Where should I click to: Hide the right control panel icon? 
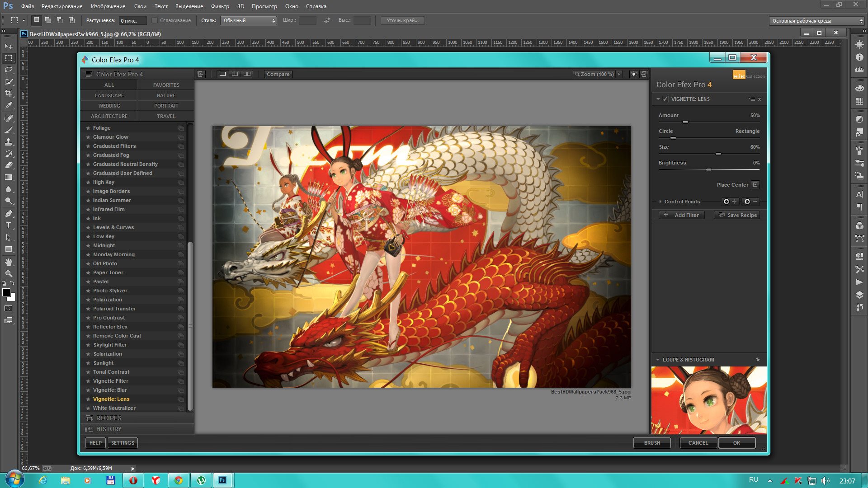(x=644, y=74)
